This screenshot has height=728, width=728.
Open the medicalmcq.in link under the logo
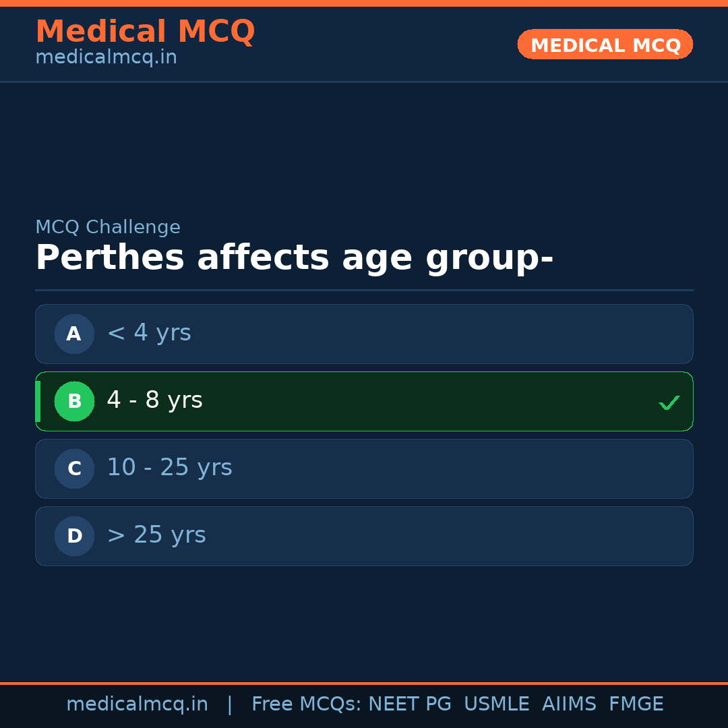(106, 57)
